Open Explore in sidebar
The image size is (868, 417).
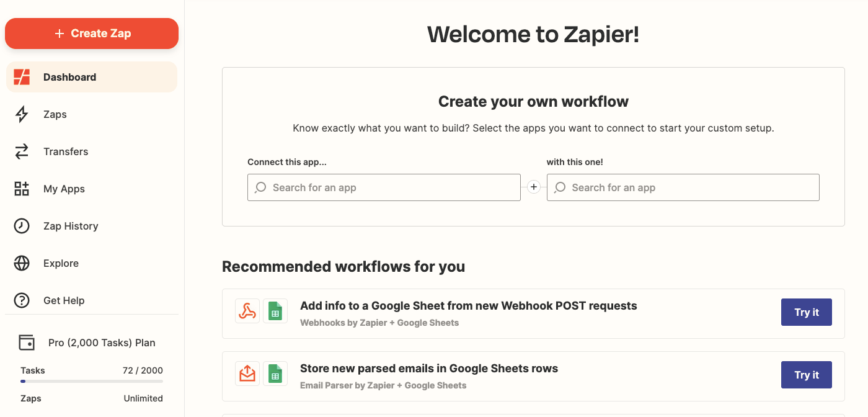pos(92,263)
